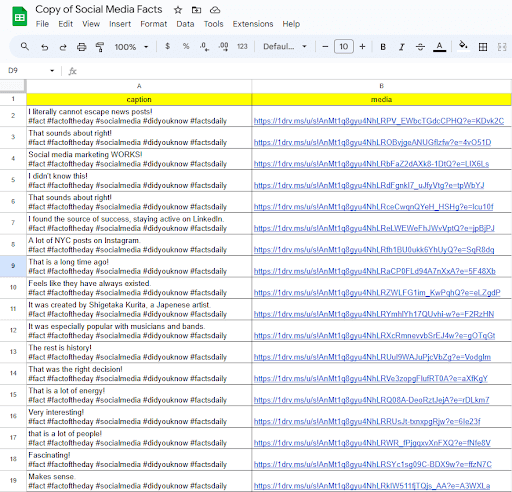Activate the paint format tool
Screen dimensions: 512x492
point(100,47)
